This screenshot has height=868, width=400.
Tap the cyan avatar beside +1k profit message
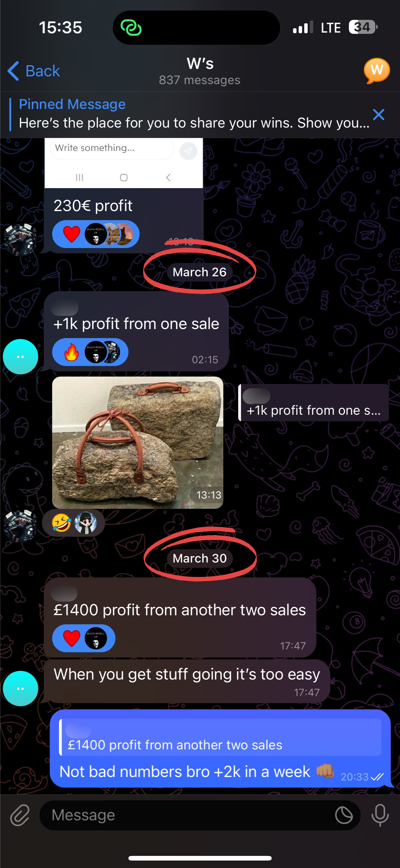(x=20, y=356)
